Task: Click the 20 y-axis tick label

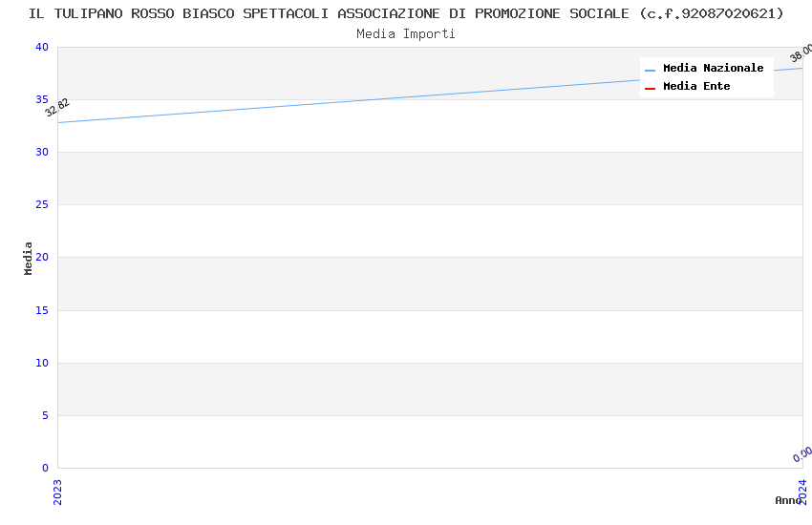Action: pyautogui.click(x=41, y=258)
